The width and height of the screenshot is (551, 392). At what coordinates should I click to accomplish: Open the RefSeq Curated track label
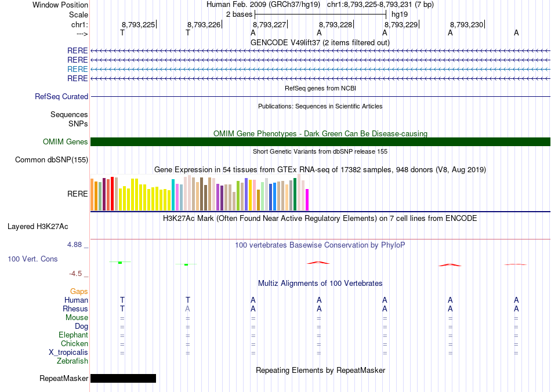61,97
